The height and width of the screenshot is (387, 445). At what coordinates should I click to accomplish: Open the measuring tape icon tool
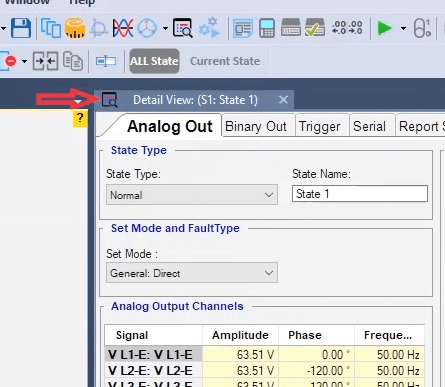(x=75, y=28)
